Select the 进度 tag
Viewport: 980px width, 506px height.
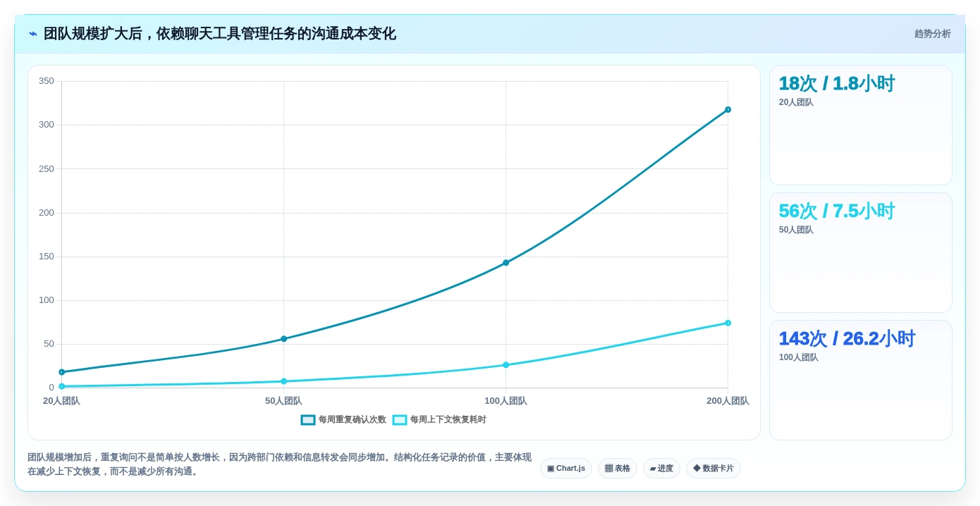tap(661, 469)
